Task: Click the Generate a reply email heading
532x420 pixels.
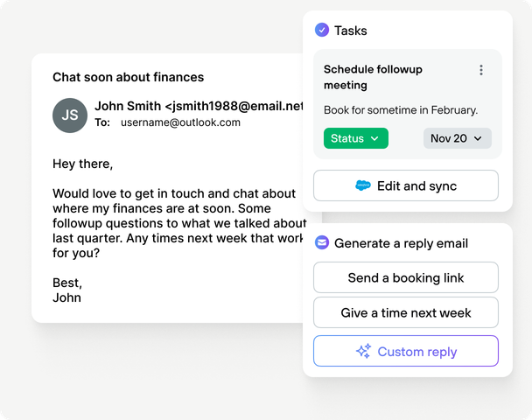Action: 401,243
